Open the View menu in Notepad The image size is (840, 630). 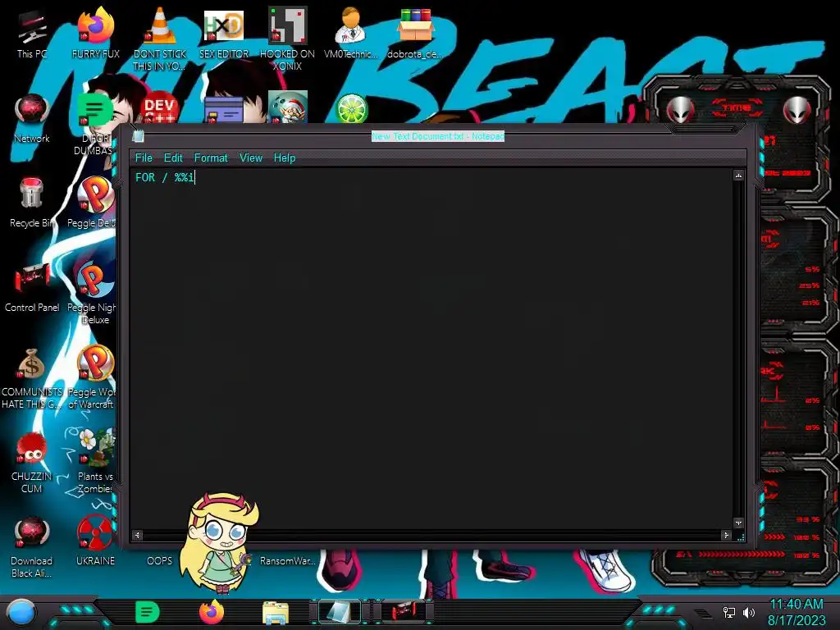[x=251, y=158]
